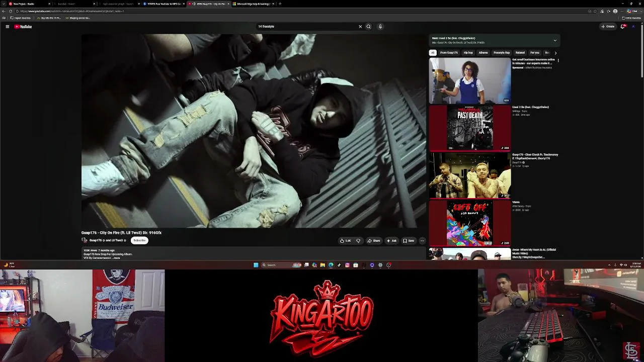Click the Share button below the video
Image resolution: width=644 pixels, height=362 pixels.
click(373, 241)
